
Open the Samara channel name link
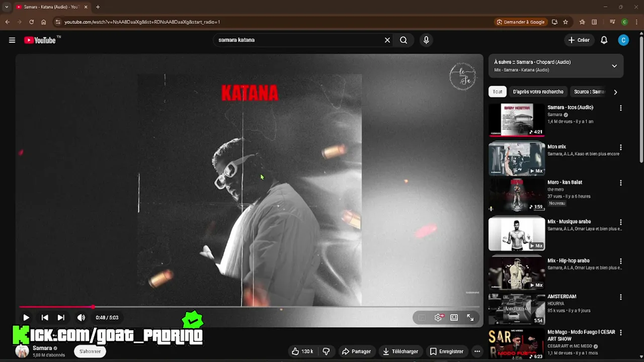tap(42, 348)
